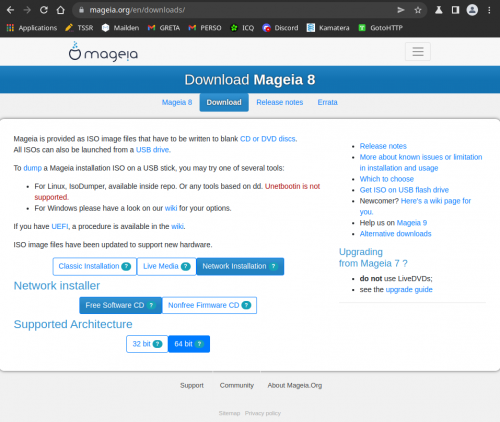Open the Sitemap footer link
Viewport: 500px width, 422px height.
click(x=229, y=413)
